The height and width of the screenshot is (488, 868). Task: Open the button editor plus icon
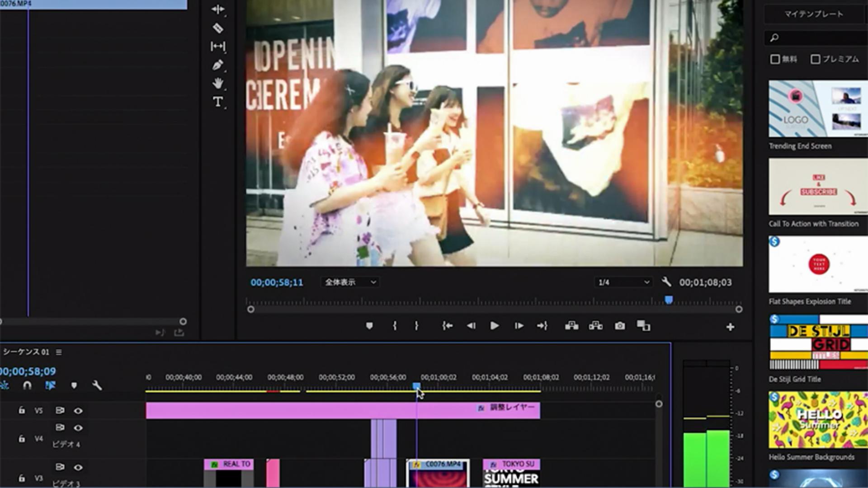[730, 327]
